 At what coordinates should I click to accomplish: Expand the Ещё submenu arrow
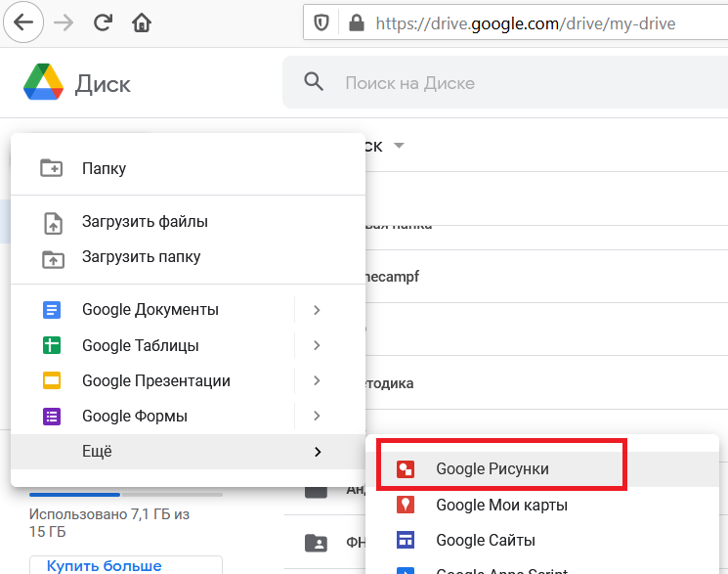click(318, 452)
